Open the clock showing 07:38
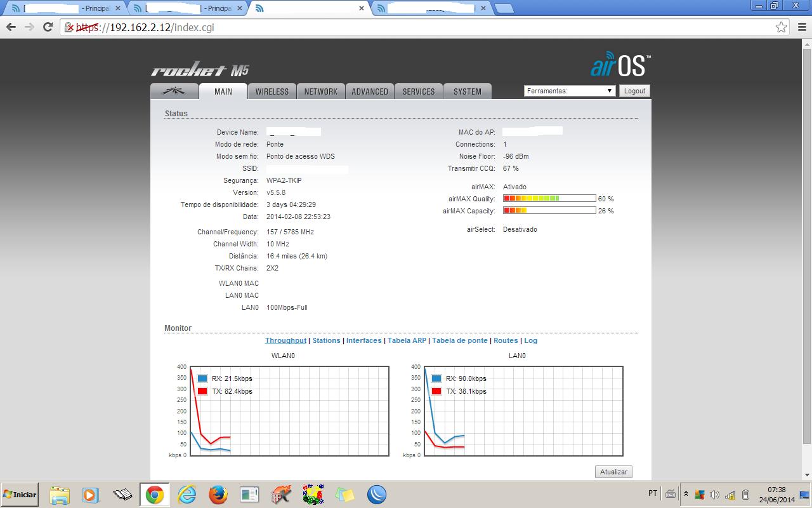This screenshot has height=508, width=812. click(776, 494)
